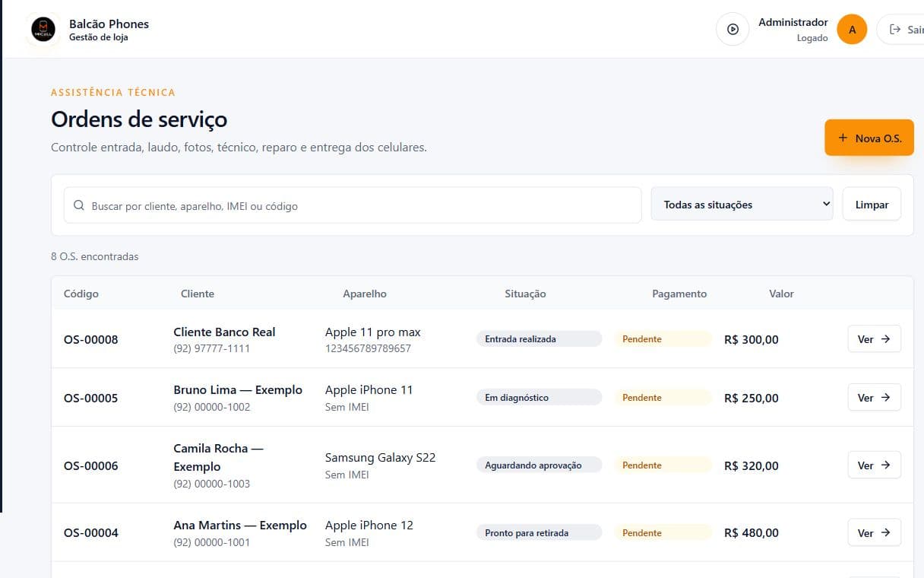
Task: Click the Administrador Logado user label
Action: click(793, 30)
